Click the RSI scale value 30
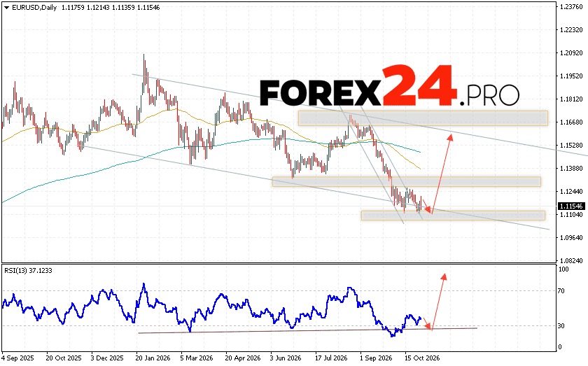Screen dimensions: 588x366 (561, 326)
